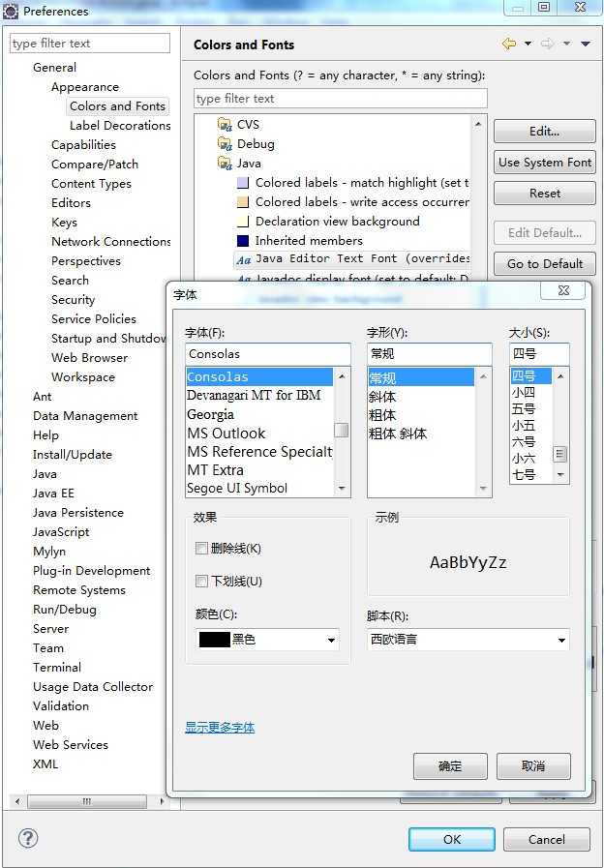Select MT Extra in the font list
This screenshot has height=868, width=604.
215,470
